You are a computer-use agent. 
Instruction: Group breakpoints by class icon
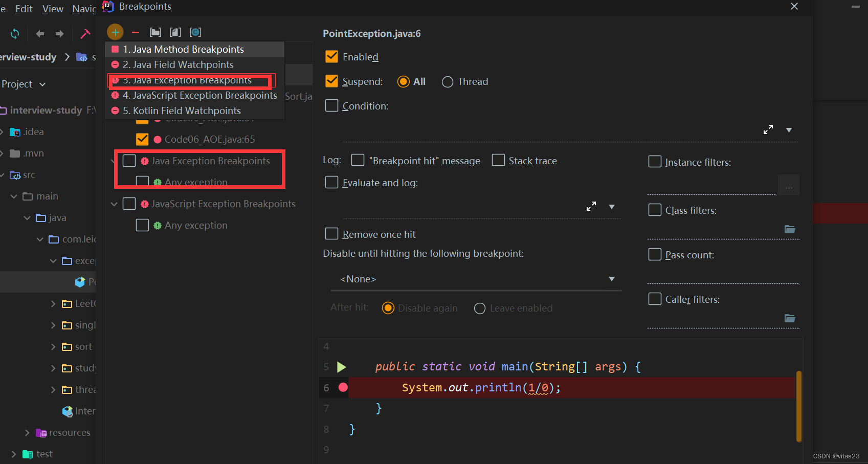(x=195, y=32)
